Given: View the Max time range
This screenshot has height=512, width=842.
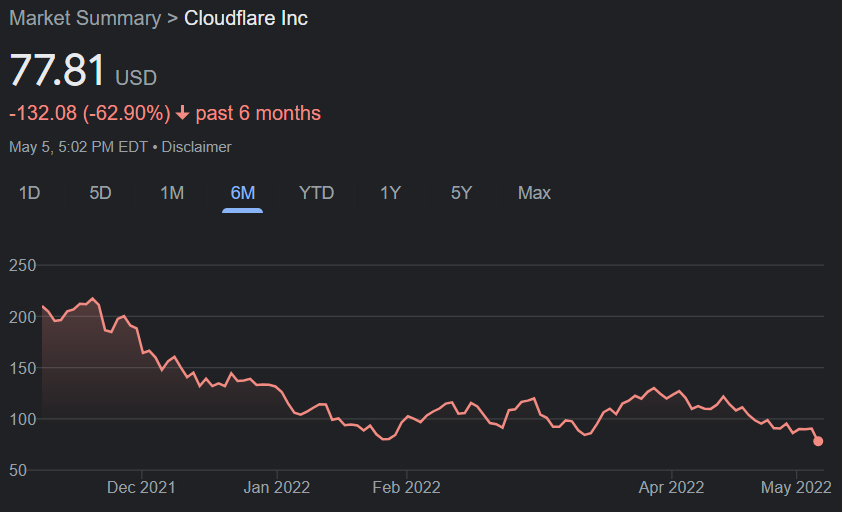Looking at the screenshot, I should pyautogui.click(x=534, y=193).
